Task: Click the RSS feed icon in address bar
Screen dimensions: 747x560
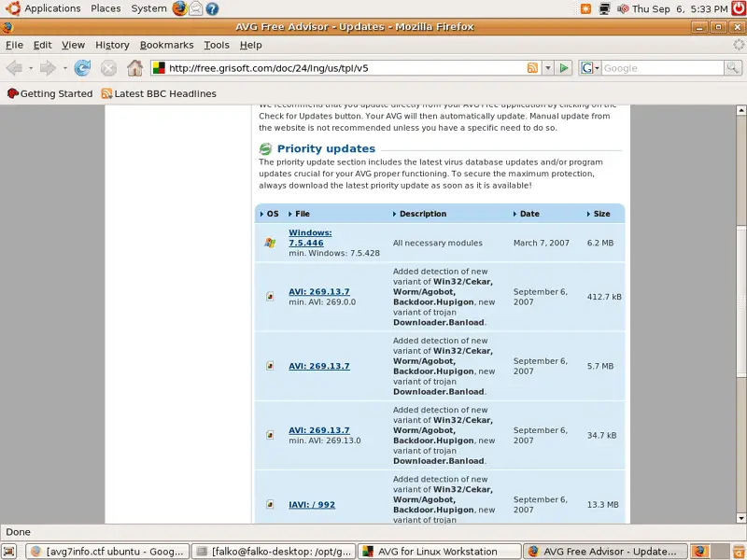Action: tap(532, 68)
